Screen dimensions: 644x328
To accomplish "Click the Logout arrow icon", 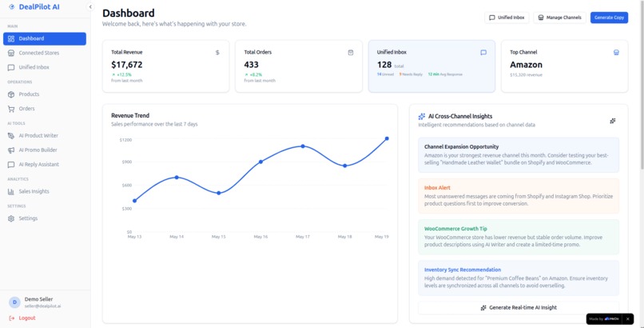I will coord(11,318).
